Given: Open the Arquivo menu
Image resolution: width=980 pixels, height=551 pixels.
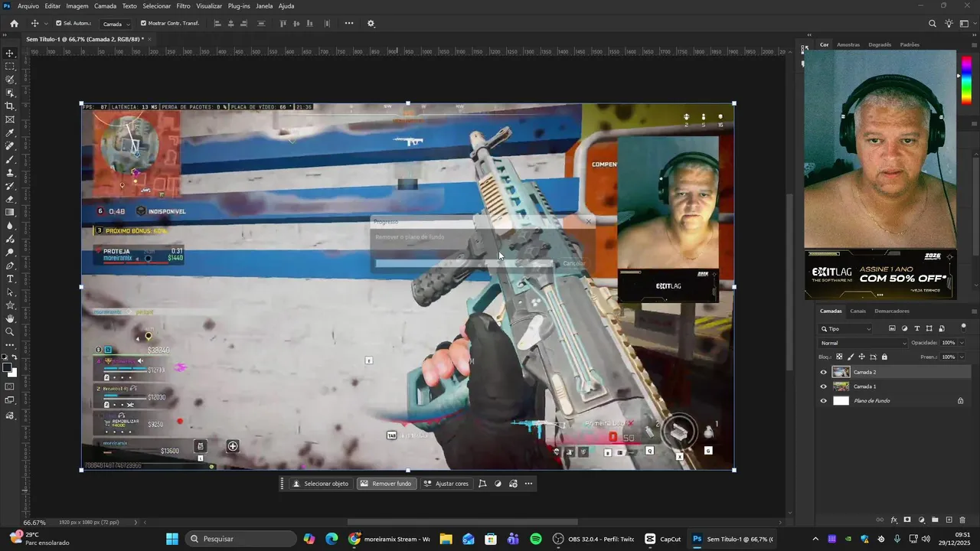Looking at the screenshot, I should [28, 6].
